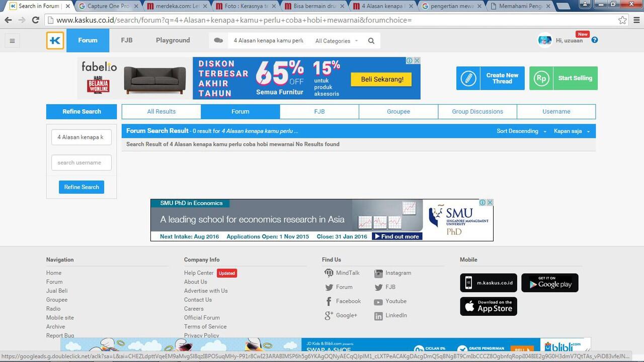Open the Careers link

(194, 309)
